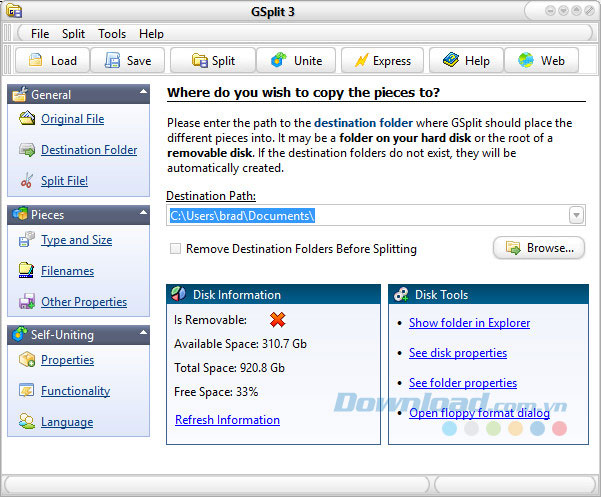Click the Help toolbar button
Screen dimensions: 601x497
[466, 61]
